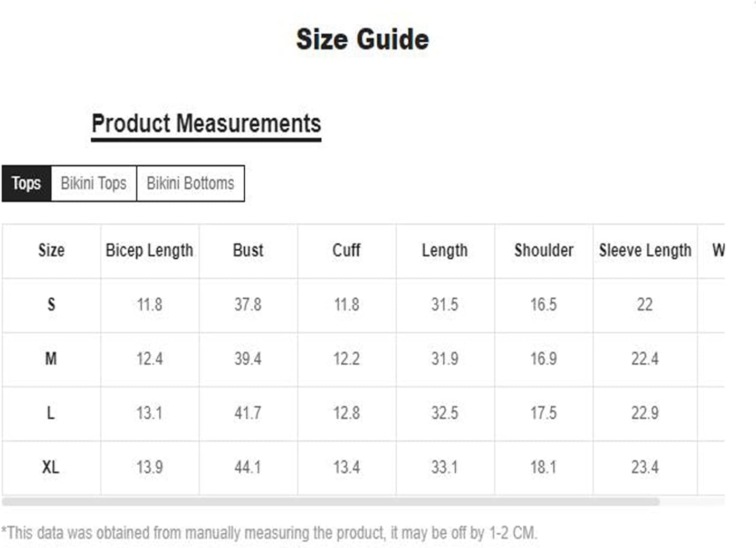Select the Tops tab
The image size is (756, 548).
click(26, 183)
